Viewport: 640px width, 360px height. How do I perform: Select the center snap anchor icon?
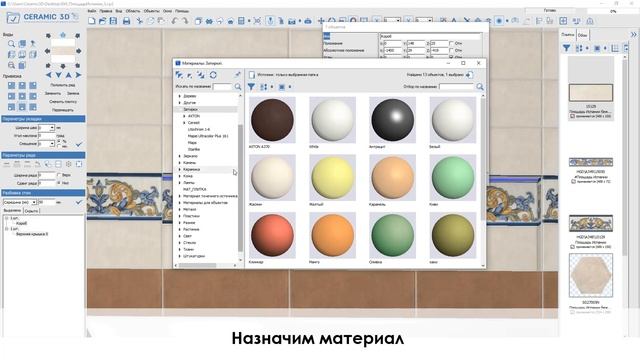[22, 96]
